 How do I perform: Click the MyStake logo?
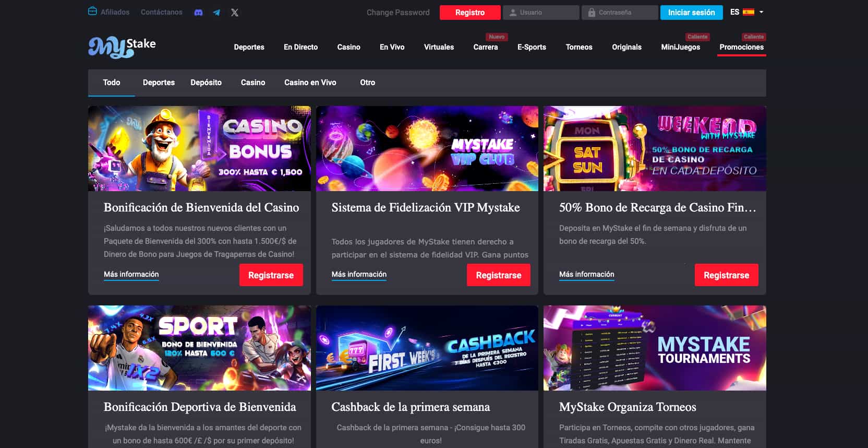[122, 47]
